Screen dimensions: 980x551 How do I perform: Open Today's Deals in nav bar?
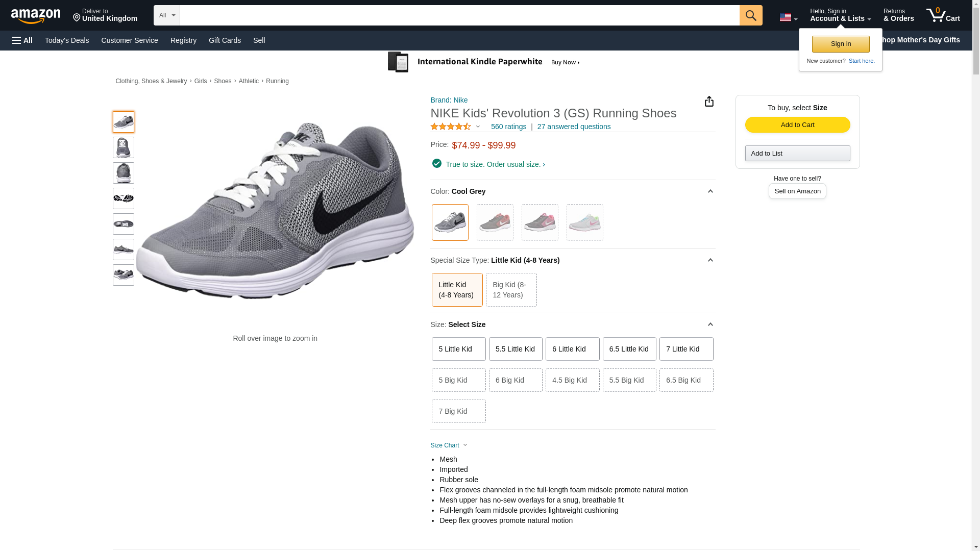[66, 40]
